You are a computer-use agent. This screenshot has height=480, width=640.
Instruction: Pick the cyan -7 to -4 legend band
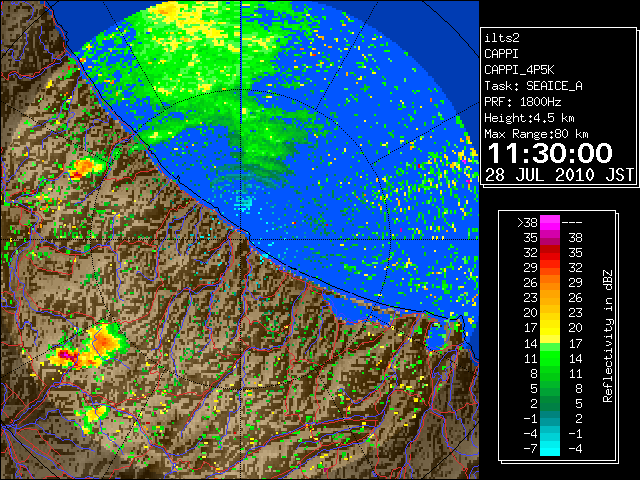[550, 449]
